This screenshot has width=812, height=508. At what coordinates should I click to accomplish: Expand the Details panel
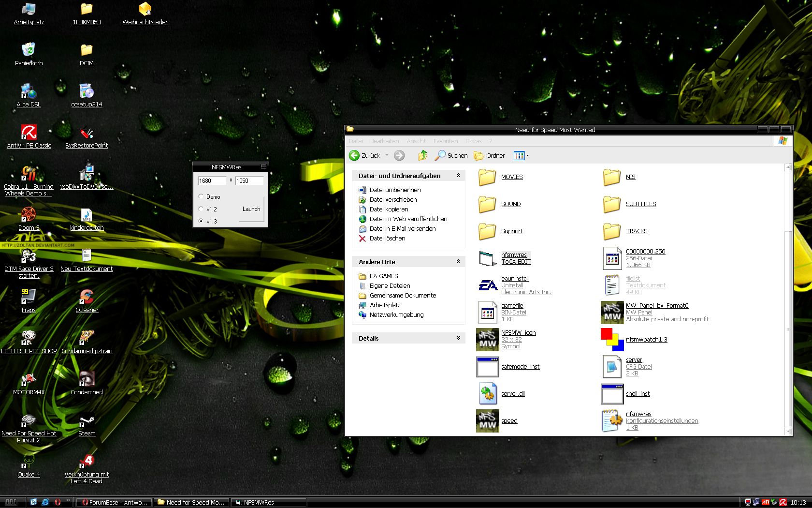(458, 338)
